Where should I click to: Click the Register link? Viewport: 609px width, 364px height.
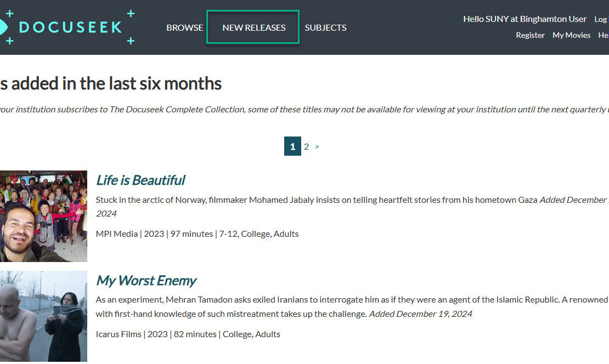530,35
